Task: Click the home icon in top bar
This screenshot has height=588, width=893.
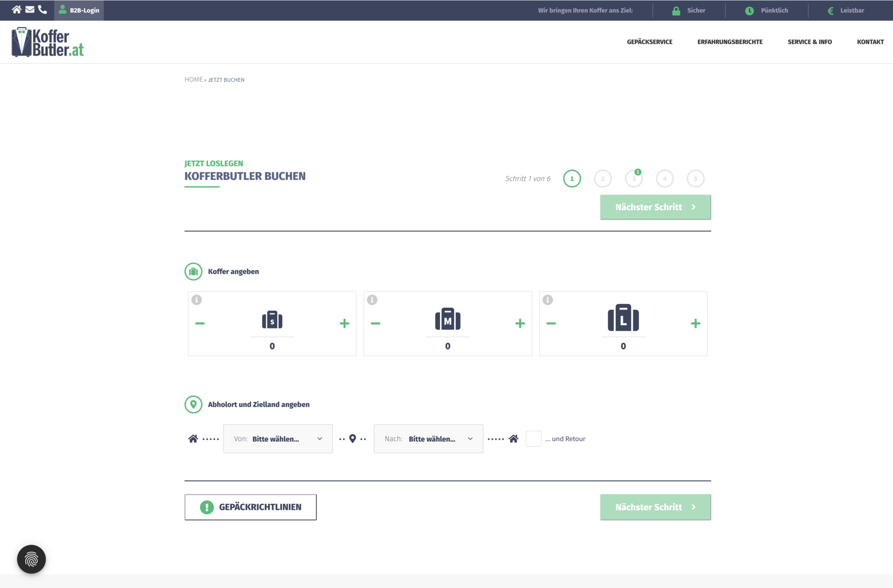Action: [x=16, y=10]
